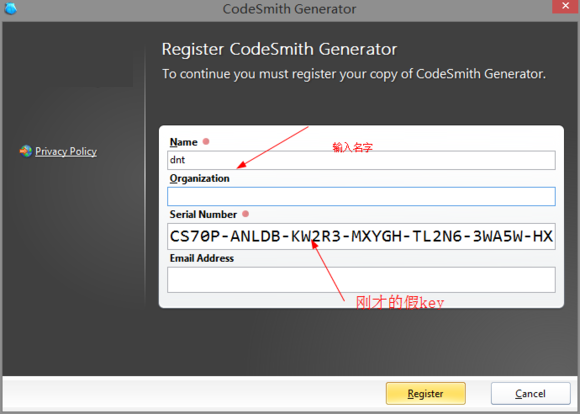Focus the Organization input field
Screen dimensions: 580x414
coord(361,196)
